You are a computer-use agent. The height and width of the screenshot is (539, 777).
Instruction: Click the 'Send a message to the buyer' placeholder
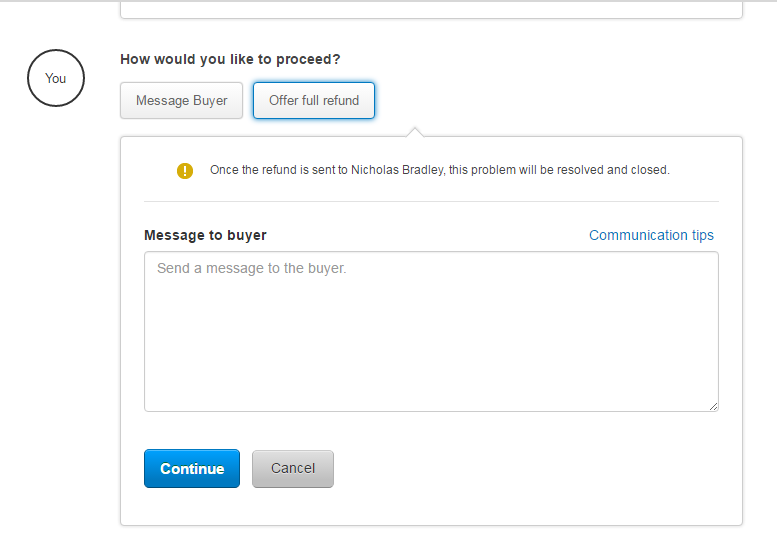pos(252,268)
